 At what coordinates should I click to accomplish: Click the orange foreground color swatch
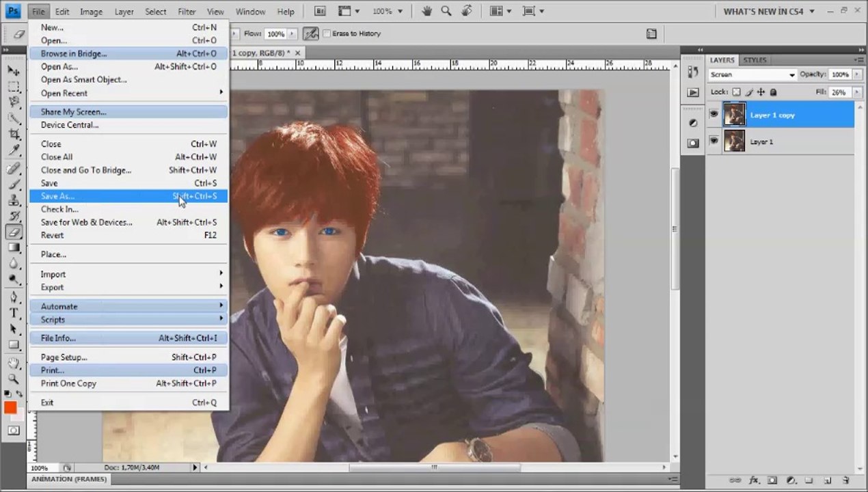click(10, 407)
